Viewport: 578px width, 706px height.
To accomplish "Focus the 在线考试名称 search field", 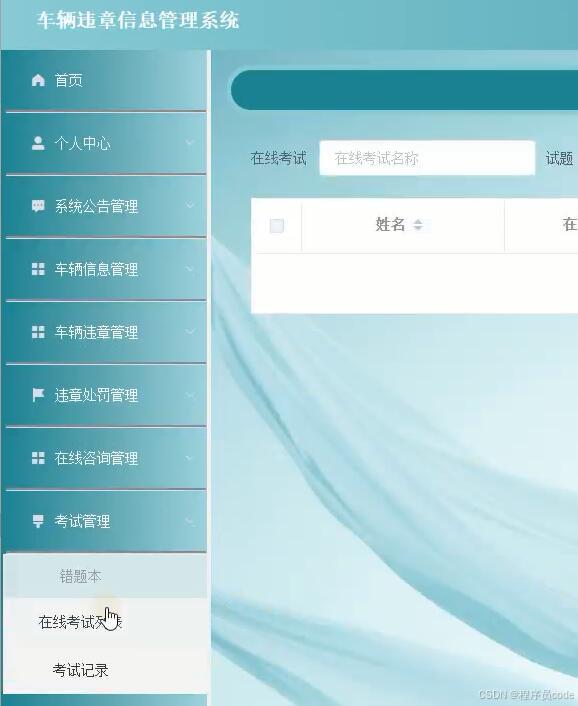I will pos(427,158).
